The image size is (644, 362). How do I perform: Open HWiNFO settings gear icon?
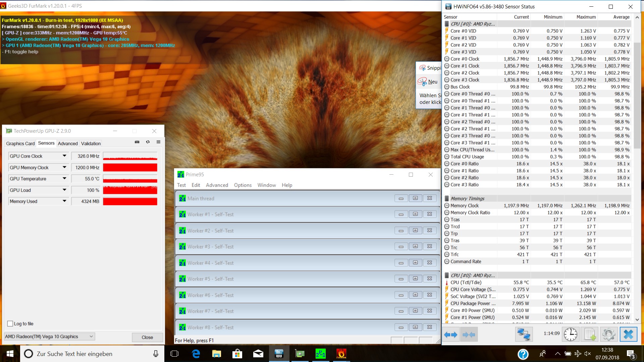click(609, 335)
